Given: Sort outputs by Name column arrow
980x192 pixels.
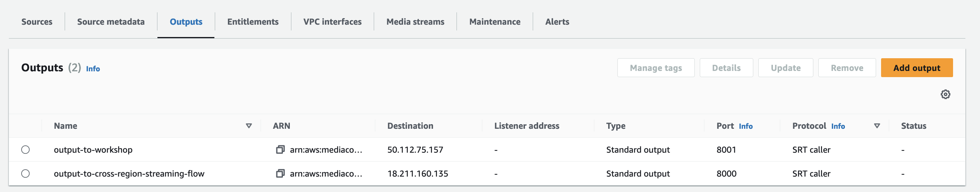Looking at the screenshot, I should pyautogui.click(x=249, y=126).
